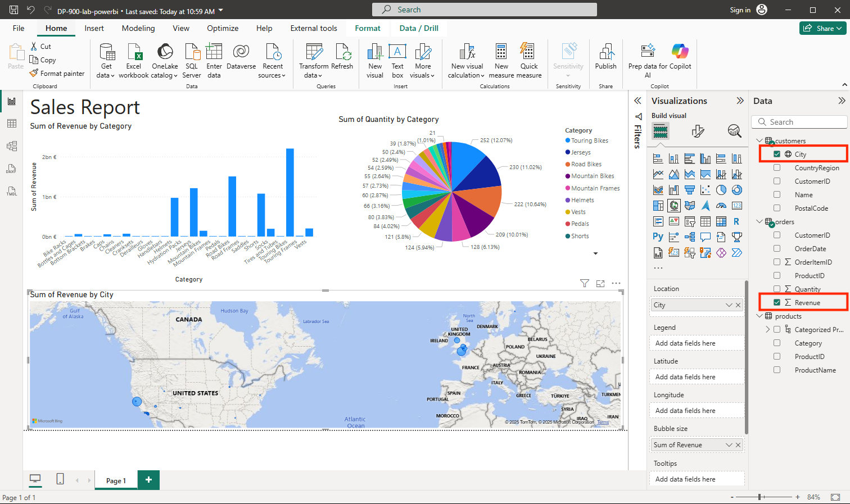Check the OrderItemID field checkbox
This screenshot has height=504, width=850.
pos(777,262)
